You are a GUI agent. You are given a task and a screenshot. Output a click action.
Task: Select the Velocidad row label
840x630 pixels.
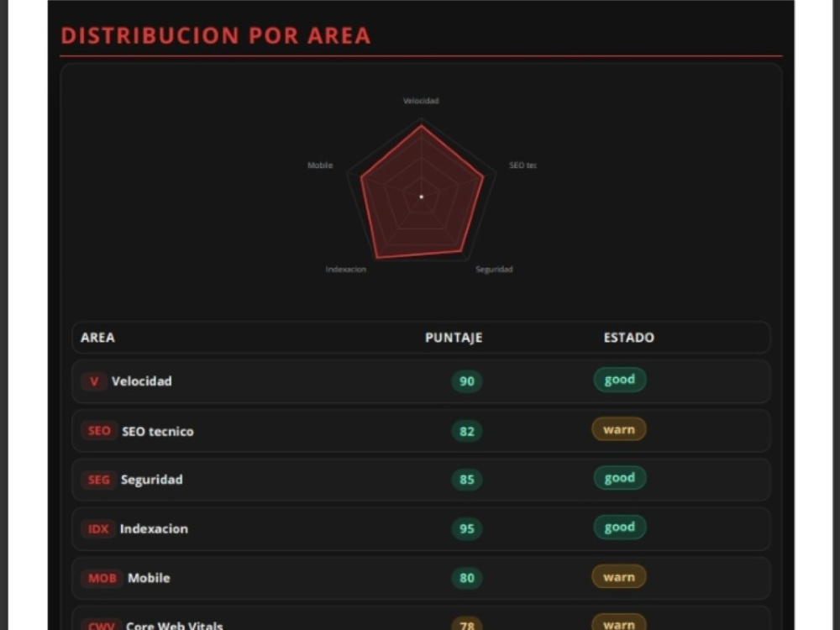[141, 381]
